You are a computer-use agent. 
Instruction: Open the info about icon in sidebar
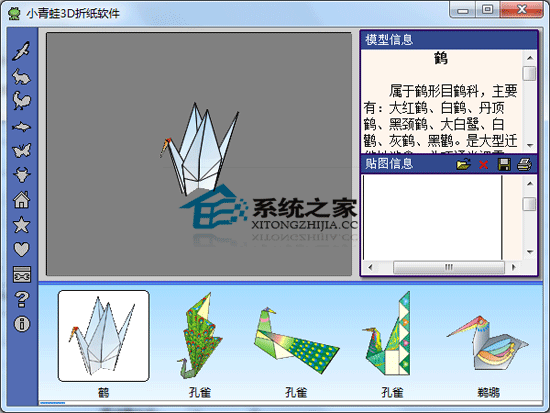point(22,324)
